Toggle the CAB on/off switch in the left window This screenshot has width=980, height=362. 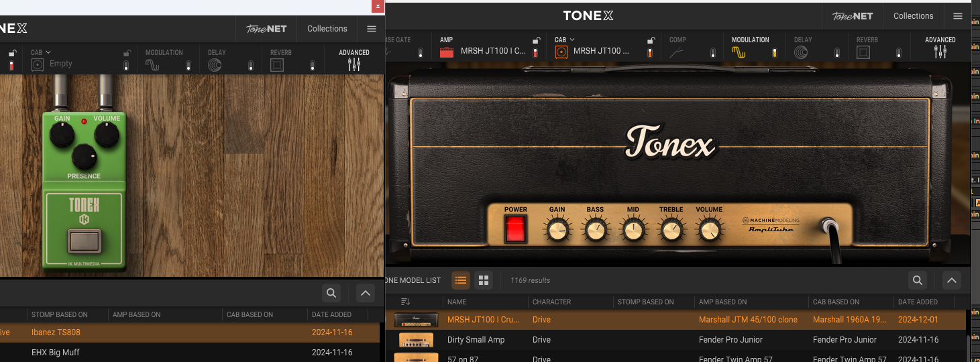pos(126,66)
